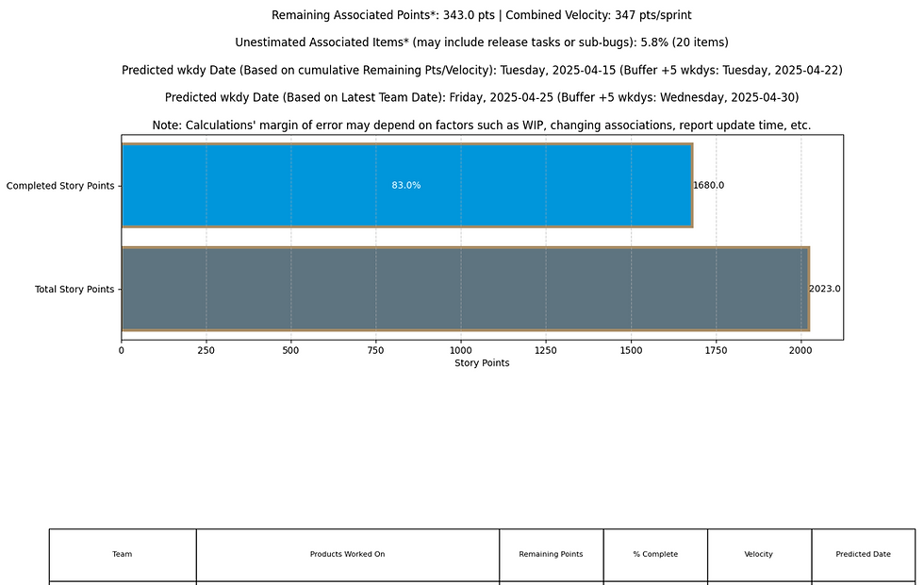Screen dimensions: 924x585
Task: Click the Completed Story Points axis label
Action: (x=60, y=186)
